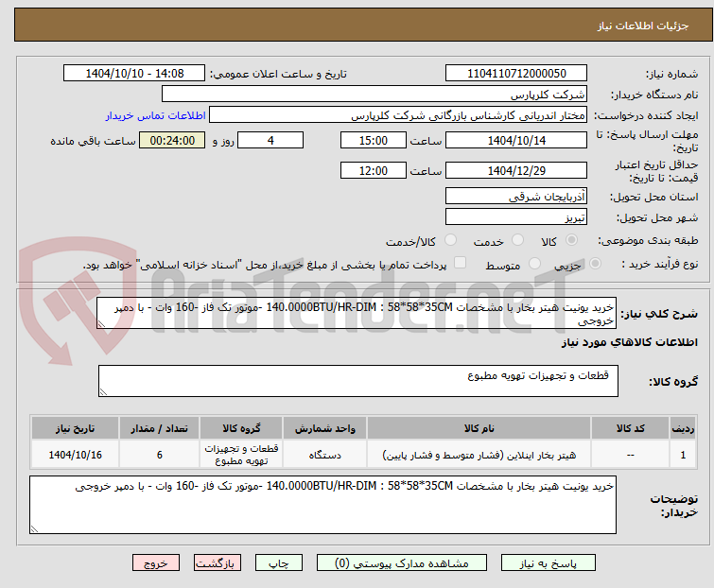Click the unit cell دستگاه
Viewport: 714px width, 588px height.
324,455
